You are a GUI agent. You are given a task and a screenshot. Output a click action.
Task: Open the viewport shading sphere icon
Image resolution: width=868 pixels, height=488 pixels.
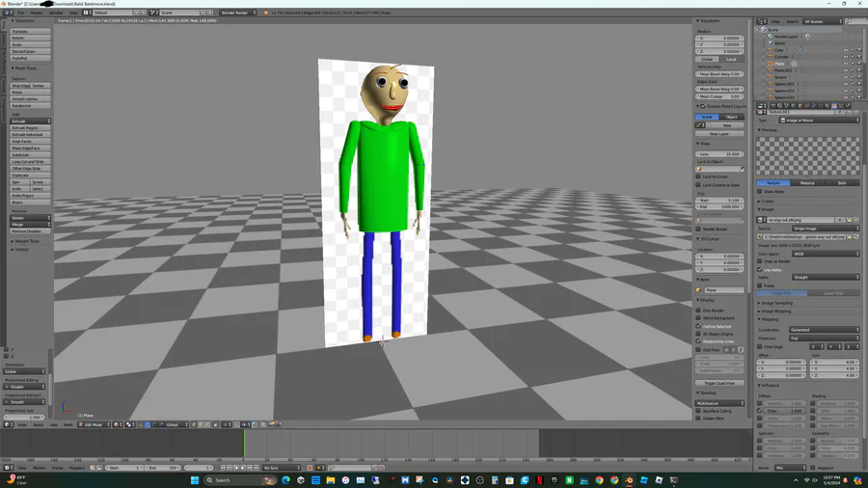117,424
